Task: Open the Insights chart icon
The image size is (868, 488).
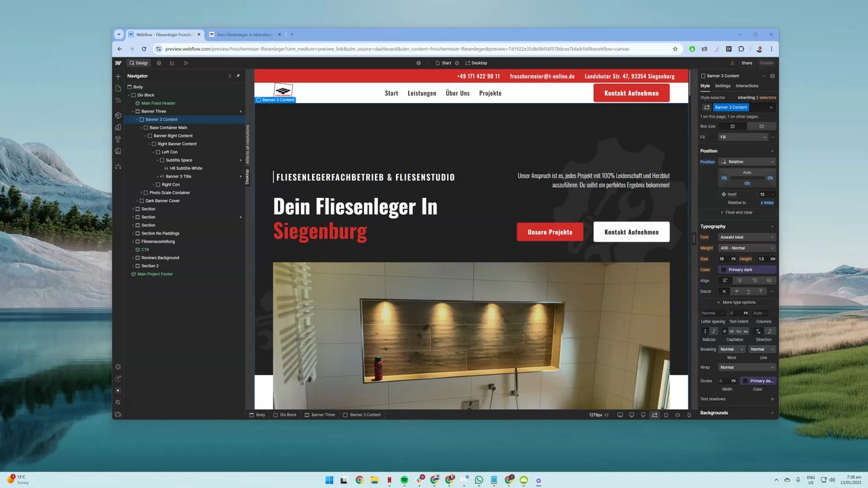Action: point(172,63)
